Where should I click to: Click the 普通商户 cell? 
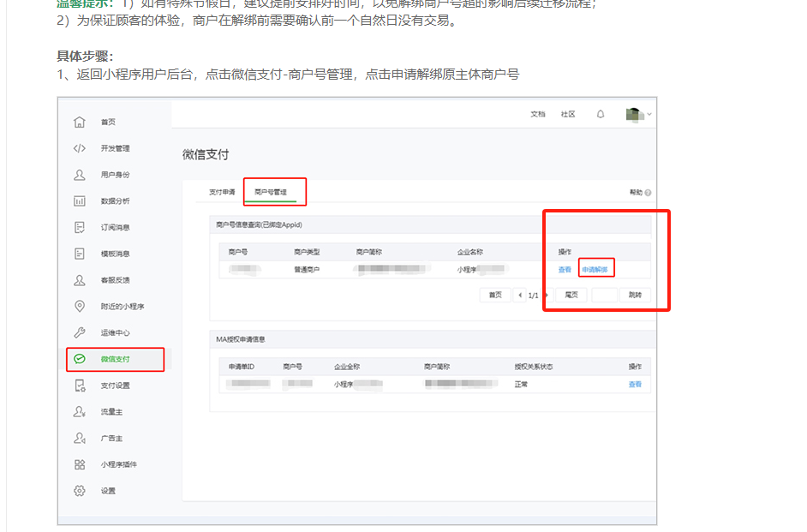click(x=307, y=270)
